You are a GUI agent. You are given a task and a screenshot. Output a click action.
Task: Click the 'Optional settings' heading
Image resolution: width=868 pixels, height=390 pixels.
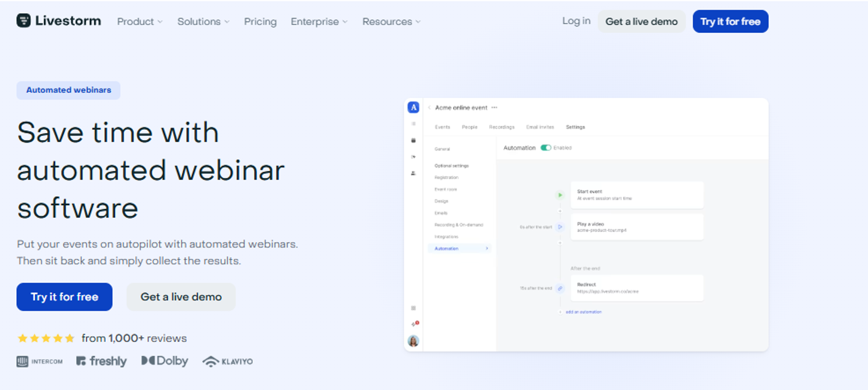coord(452,166)
